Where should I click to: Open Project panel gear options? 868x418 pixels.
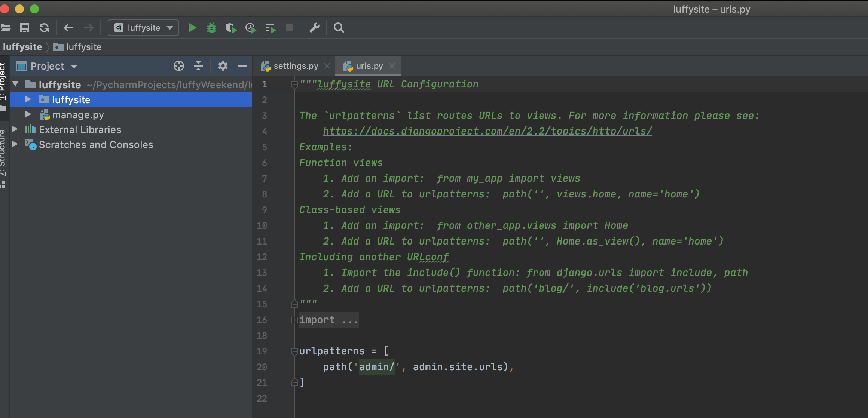coord(223,66)
